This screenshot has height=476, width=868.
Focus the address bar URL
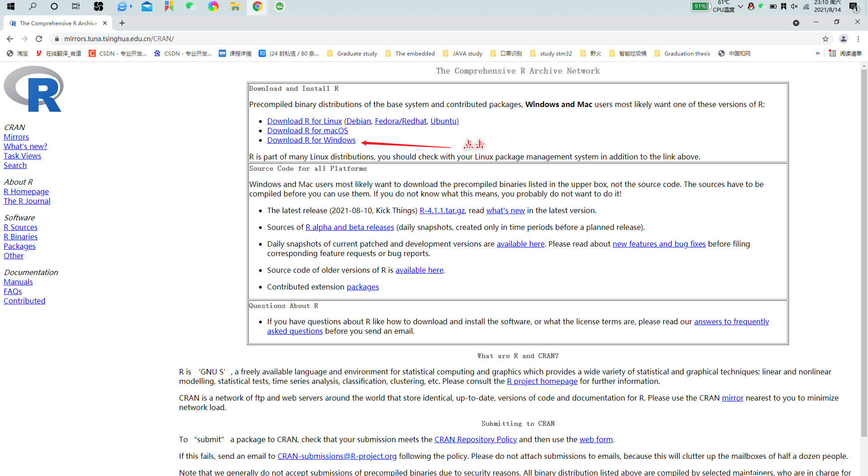point(119,39)
